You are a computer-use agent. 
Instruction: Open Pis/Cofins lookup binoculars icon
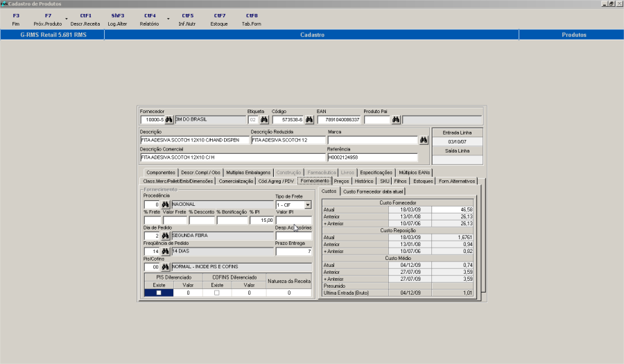pos(165,266)
